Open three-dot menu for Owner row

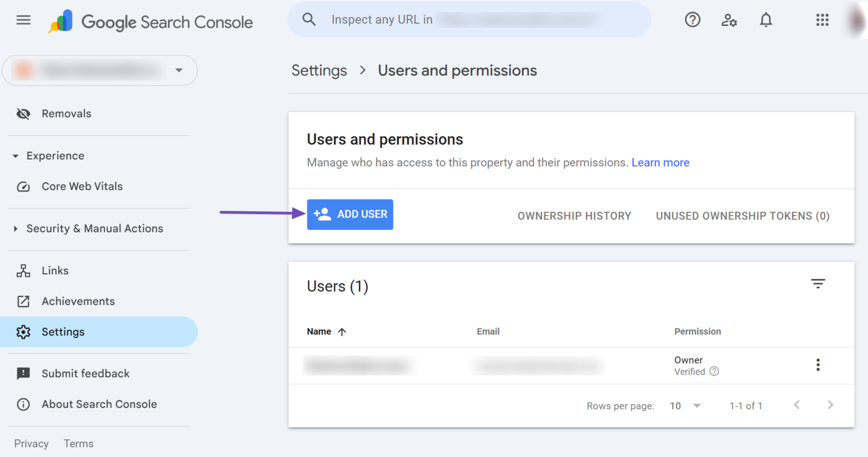click(818, 365)
